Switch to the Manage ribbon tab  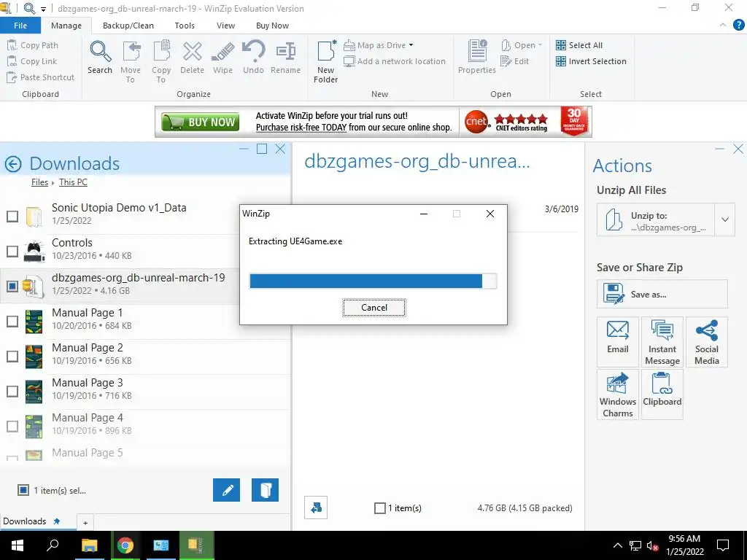pyautogui.click(x=66, y=26)
